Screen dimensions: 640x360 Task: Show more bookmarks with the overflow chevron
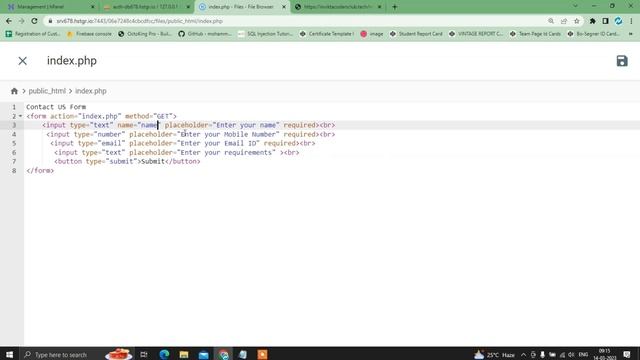(x=631, y=34)
